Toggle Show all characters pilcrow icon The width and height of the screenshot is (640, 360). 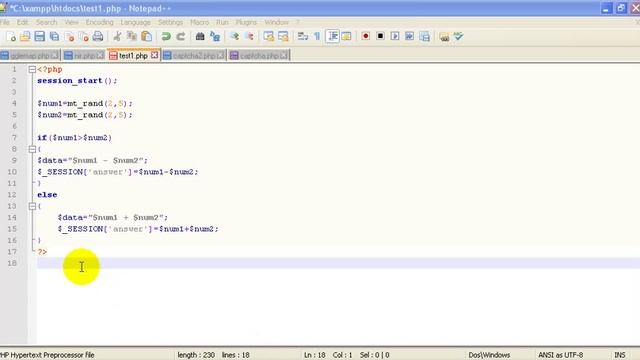coord(317,37)
